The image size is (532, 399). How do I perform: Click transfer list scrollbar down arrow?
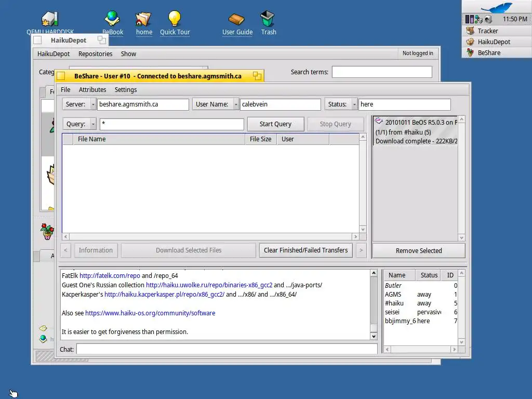coord(461,238)
